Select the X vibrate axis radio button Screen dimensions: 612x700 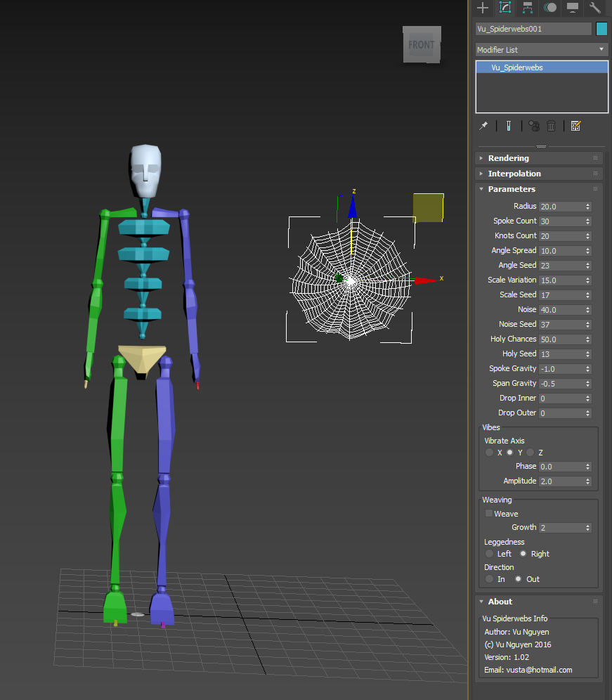(490, 453)
